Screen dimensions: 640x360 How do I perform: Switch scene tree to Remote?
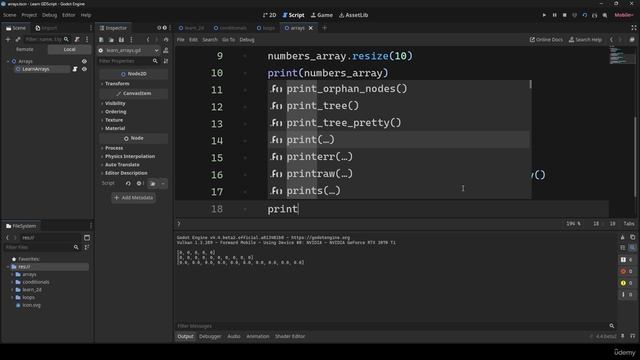point(25,49)
